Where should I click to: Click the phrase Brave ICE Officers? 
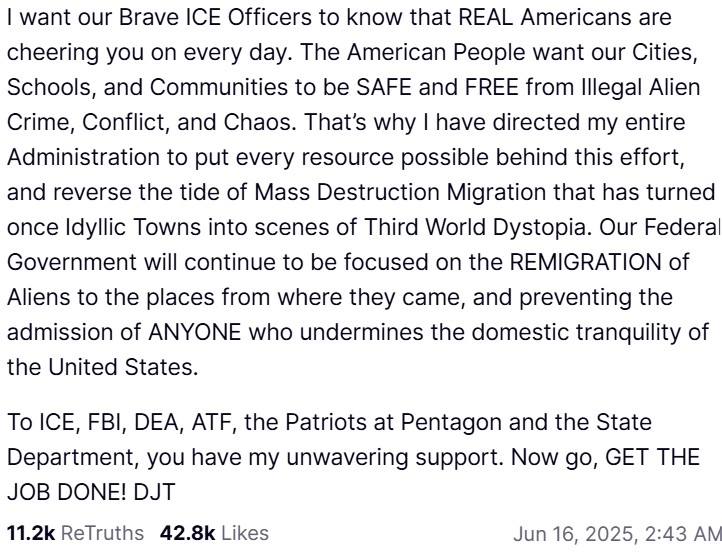click(x=215, y=17)
